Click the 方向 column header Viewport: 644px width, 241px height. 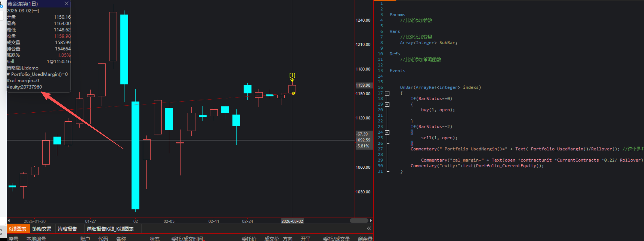point(287,239)
